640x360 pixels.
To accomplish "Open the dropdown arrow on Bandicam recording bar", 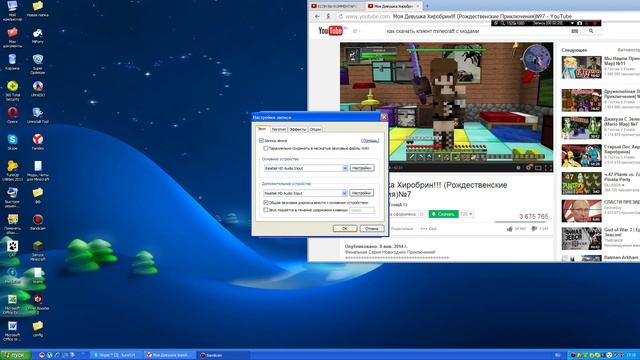I will pos(572,23).
